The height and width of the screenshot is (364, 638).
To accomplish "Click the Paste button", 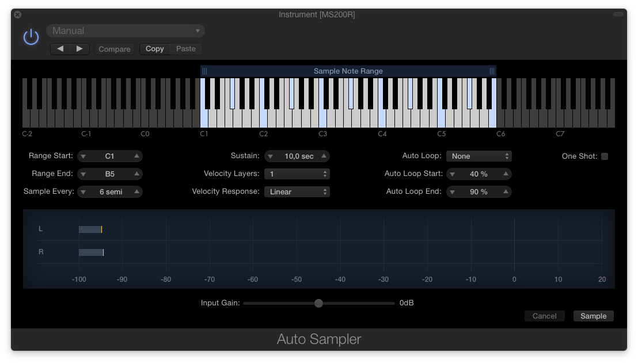I will 186,49.
